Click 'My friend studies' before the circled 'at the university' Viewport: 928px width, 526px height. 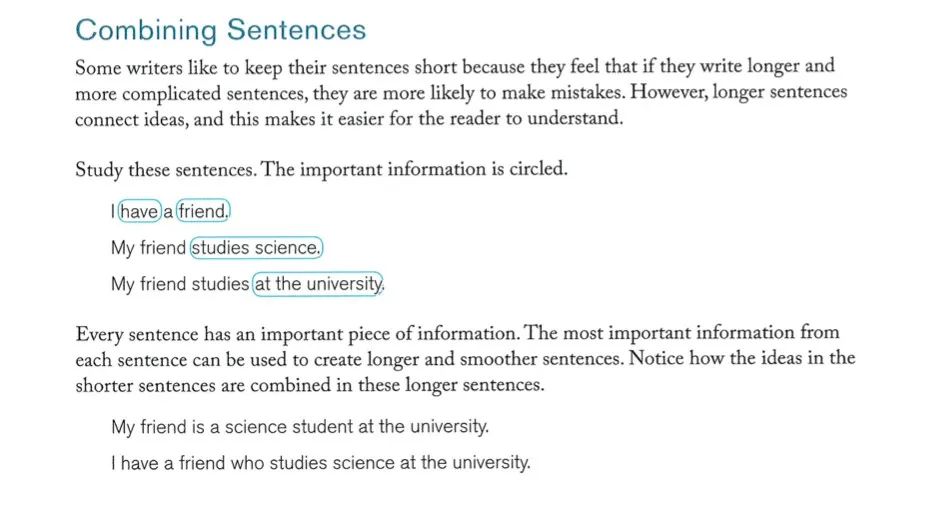coord(180,285)
